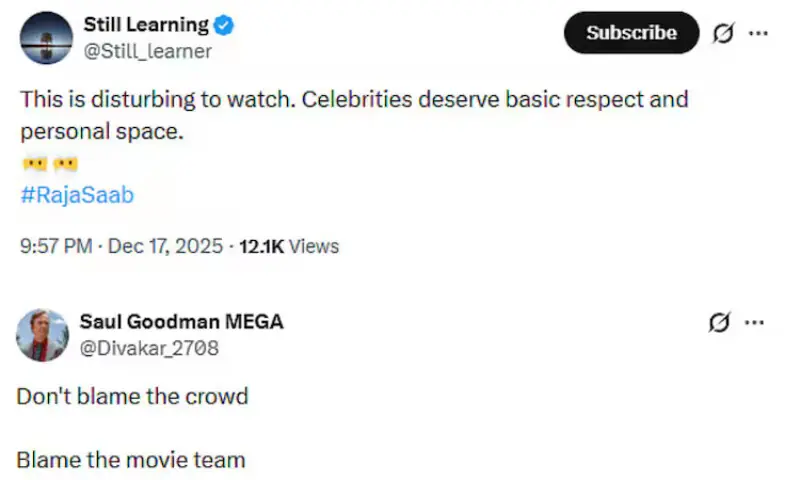This screenshot has height=480, width=800.
Task: Open the reply line 'Don't blame the crowd'
Action: tap(132, 396)
